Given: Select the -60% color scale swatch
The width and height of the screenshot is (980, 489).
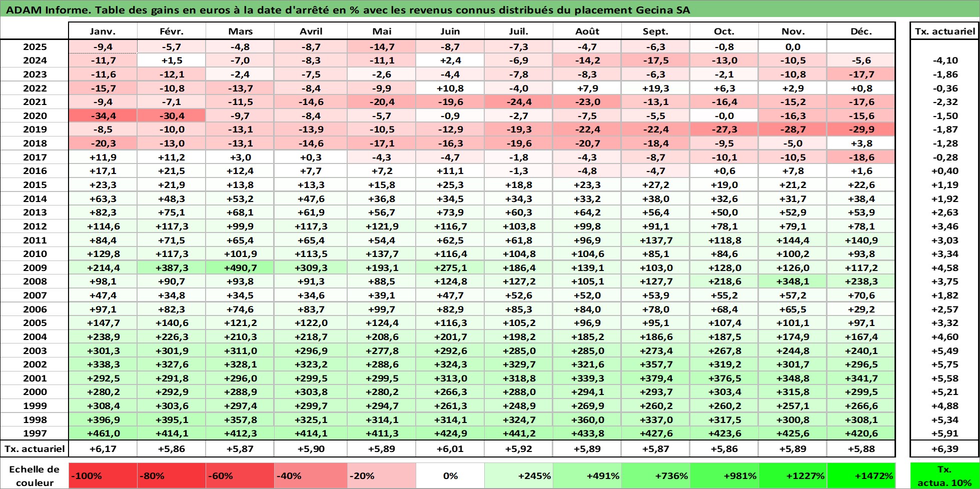Looking at the screenshot, I should (x=240, y=475).
